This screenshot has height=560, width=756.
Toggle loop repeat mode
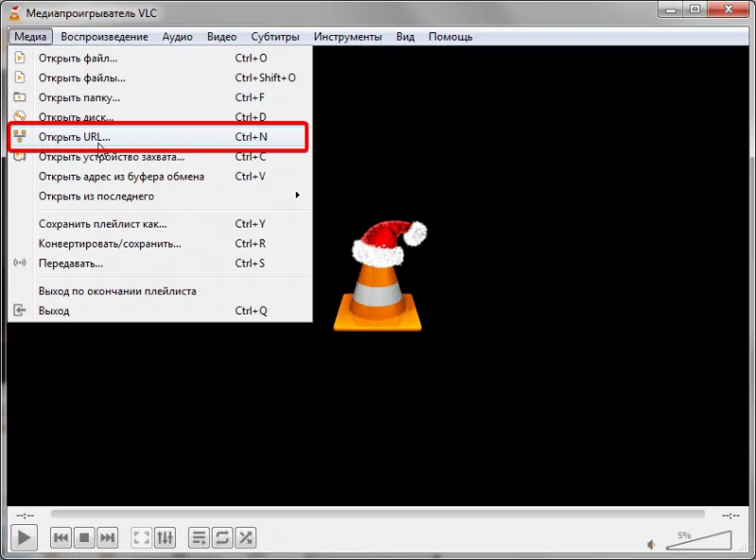coord(222,537)
